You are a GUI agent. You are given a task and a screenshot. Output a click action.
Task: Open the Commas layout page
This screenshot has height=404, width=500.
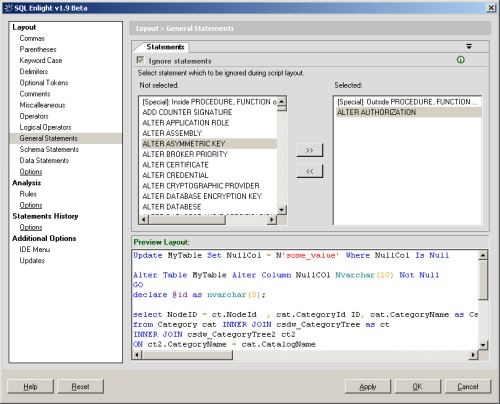click(x=32, y=38)
